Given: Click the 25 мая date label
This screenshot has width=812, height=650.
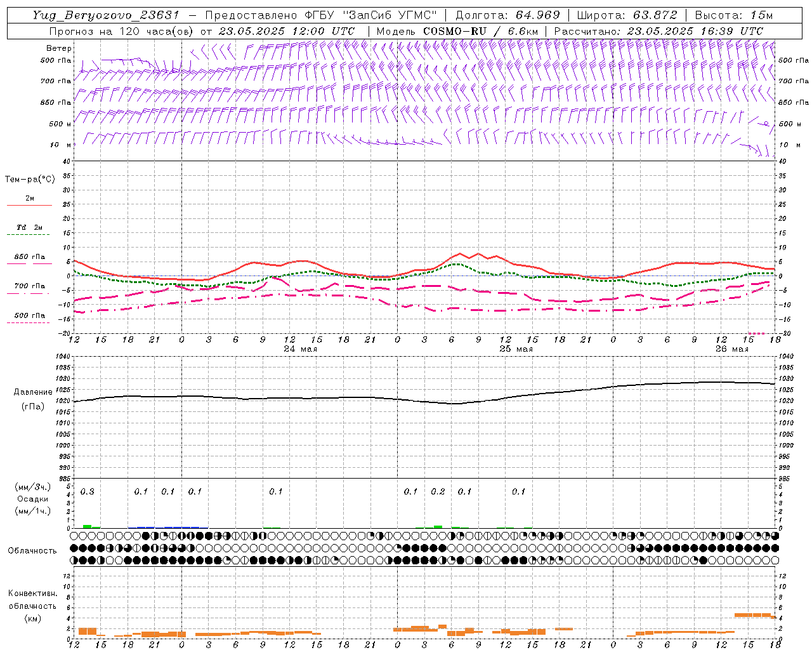Looking at the screenshot, I should click(516, 349).
